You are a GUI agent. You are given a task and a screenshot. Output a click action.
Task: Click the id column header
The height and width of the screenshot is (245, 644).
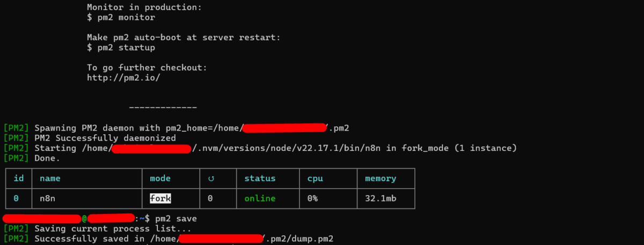[x=19, y=178]
